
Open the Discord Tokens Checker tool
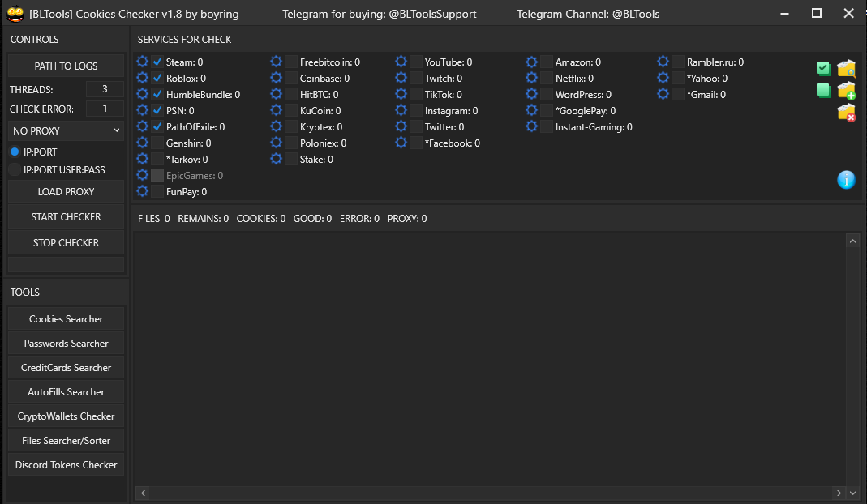tap(66, 465)
